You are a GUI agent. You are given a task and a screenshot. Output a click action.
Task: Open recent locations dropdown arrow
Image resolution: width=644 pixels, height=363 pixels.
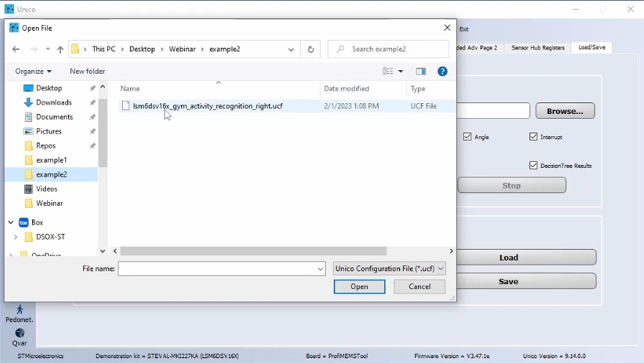click(x=48, y=49)
